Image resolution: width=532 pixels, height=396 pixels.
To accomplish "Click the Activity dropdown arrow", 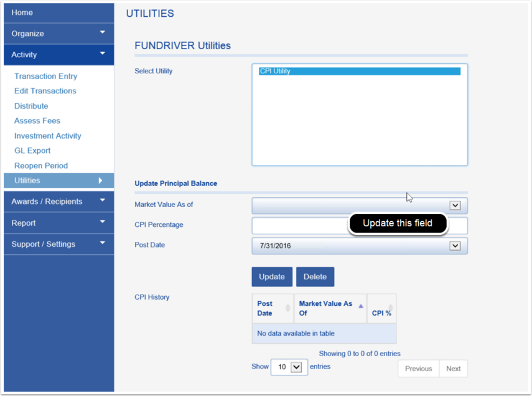I will [x=103, y=53].
